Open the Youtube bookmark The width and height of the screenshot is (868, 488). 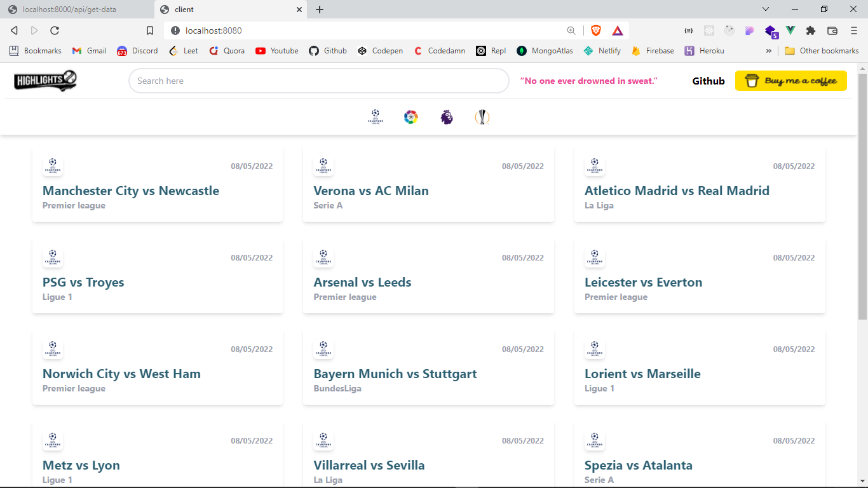(x=277, y=51)
